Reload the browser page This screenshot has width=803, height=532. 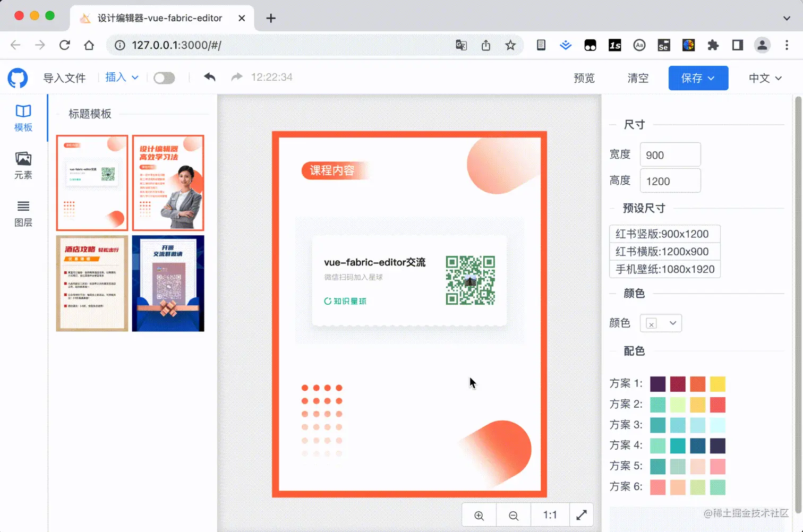pos(64,45)
